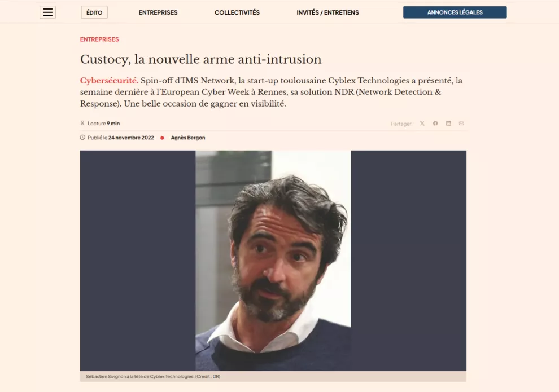Viewport: 559px width, 392px height.
Task: Click the Annonces Légales button
Action: (455, 12)
